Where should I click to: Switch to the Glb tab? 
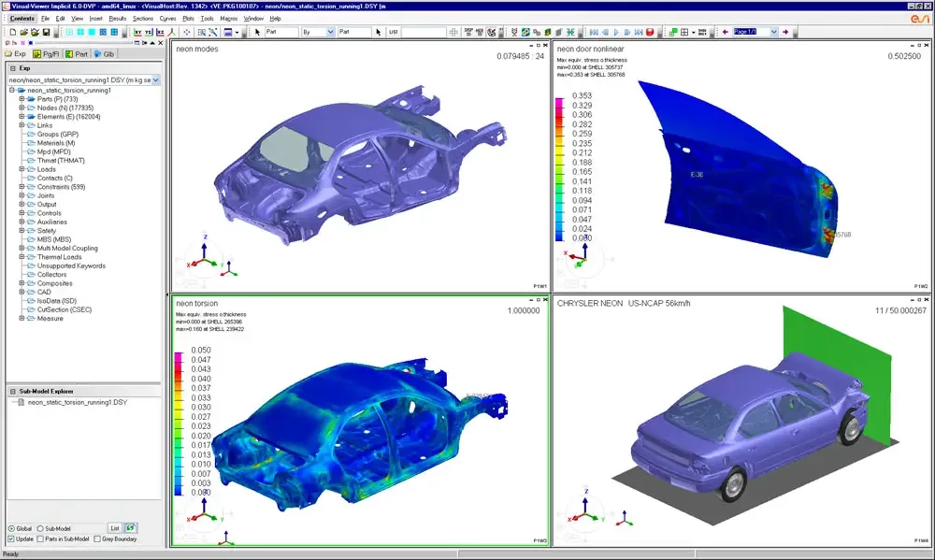(104, 53)
